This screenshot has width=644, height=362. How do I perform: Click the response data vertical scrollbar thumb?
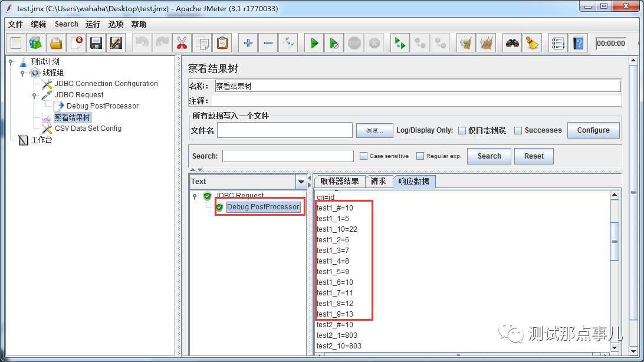[x=615, y=241]
